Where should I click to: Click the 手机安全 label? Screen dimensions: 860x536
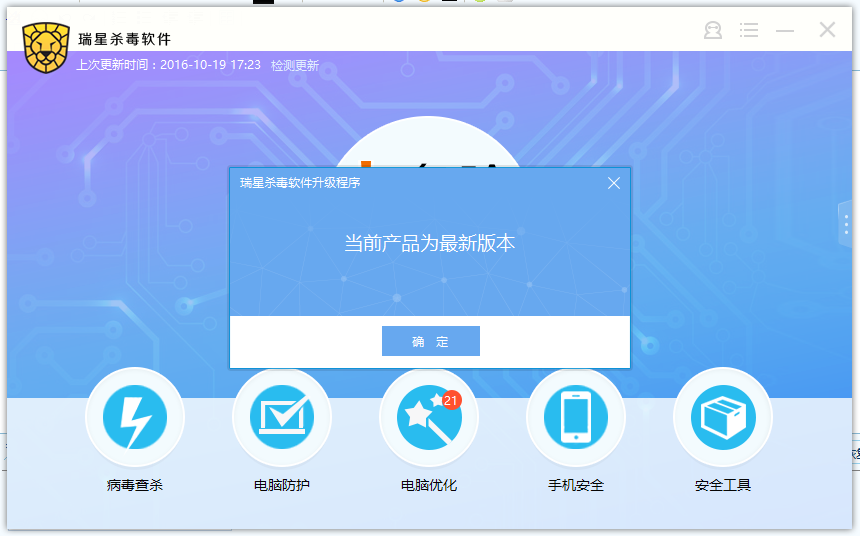click(x=576, y=485)
